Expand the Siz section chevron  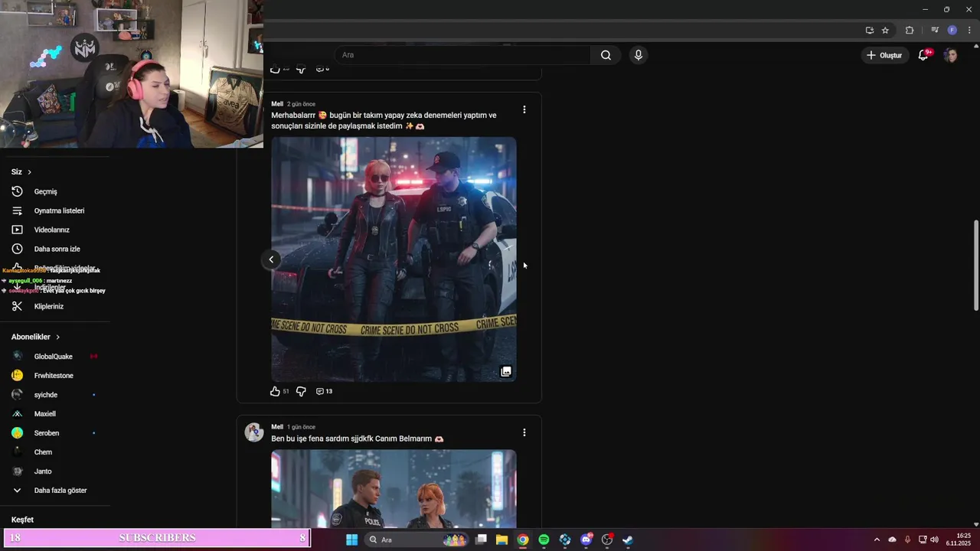click(30, 172)
